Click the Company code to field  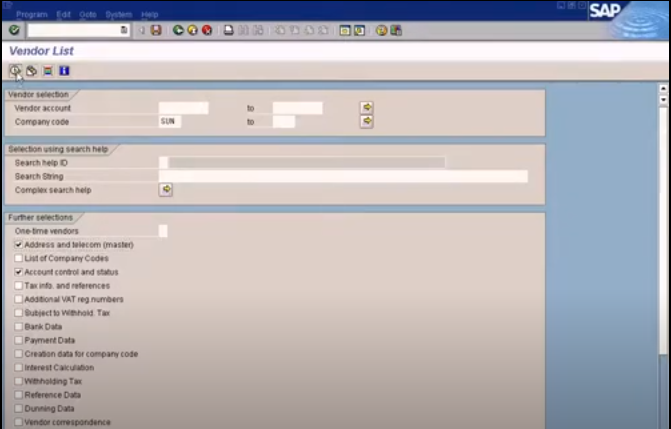point(284,122)
